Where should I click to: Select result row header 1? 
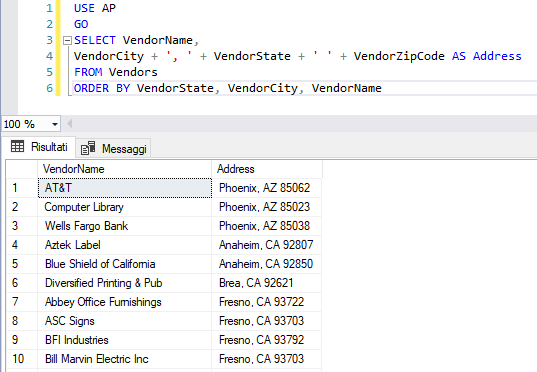point(22,188)
